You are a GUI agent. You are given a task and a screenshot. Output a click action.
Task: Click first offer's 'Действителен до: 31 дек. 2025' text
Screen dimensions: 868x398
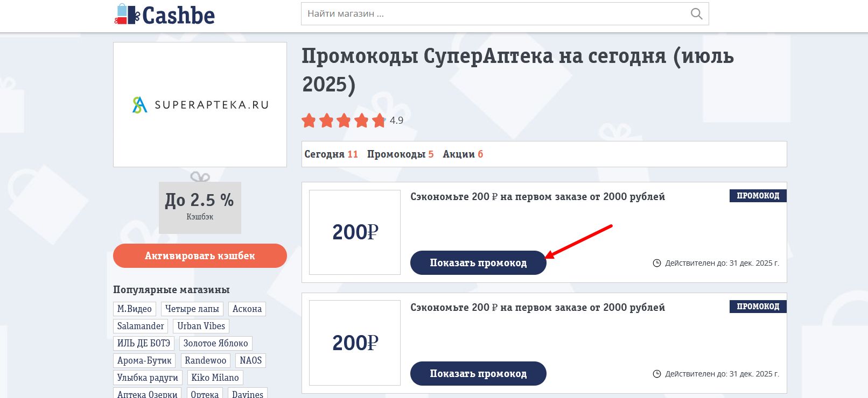[x=722, y=264]
